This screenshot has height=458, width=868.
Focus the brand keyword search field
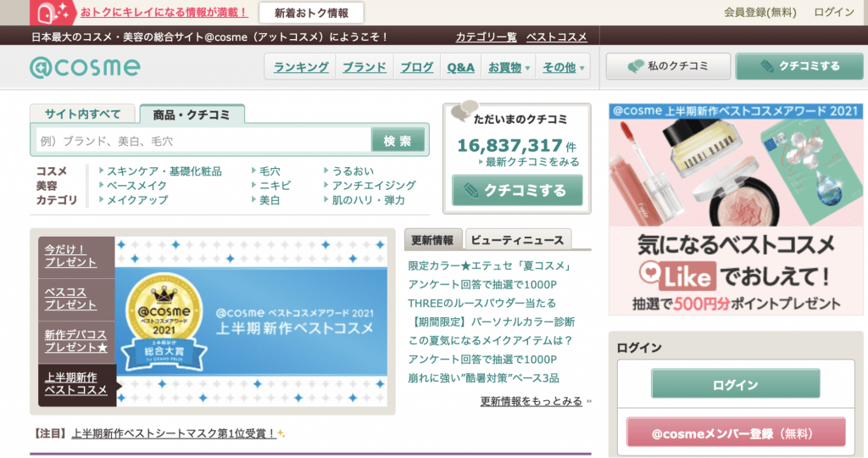(x=203, y=141)
